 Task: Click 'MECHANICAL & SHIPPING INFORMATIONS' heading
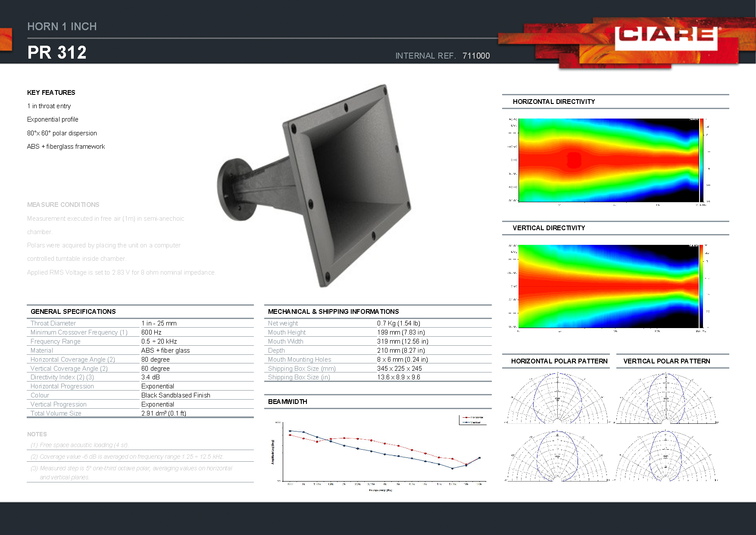coord(334,312)
